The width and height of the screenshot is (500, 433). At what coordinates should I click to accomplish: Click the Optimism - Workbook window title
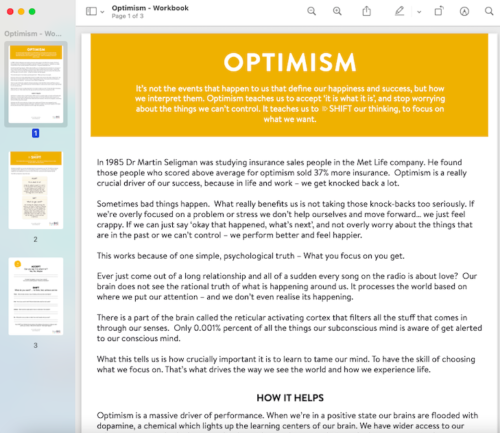coord(150,8)
